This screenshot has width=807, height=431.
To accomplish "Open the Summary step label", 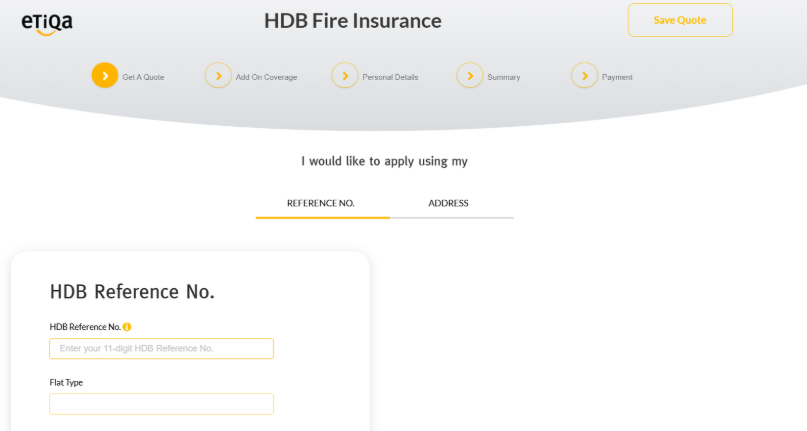I will click(x=503, y=77).
